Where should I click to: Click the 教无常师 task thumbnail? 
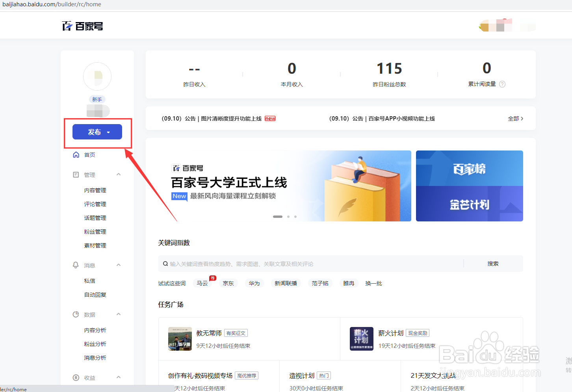(x=180, y=339)
